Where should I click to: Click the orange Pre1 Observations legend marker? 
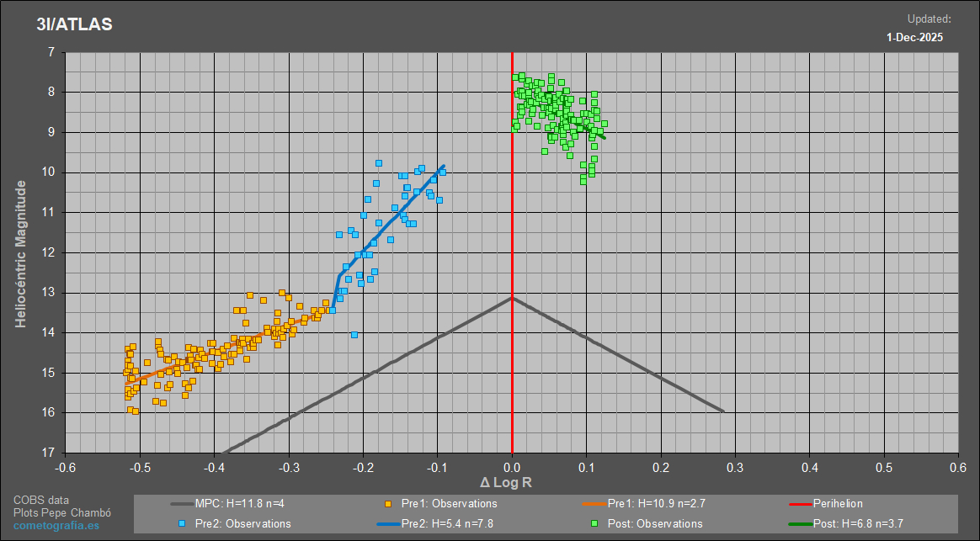pyautogui.click(x=389, y=504)
